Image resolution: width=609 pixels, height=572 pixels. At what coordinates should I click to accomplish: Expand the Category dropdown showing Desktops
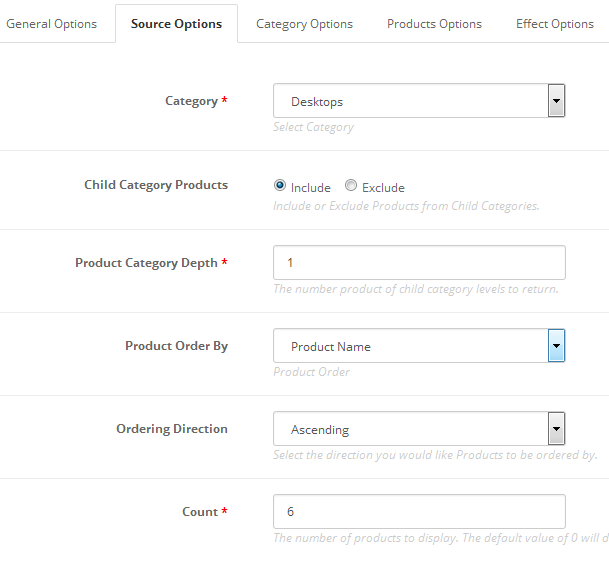click(419, 101)
